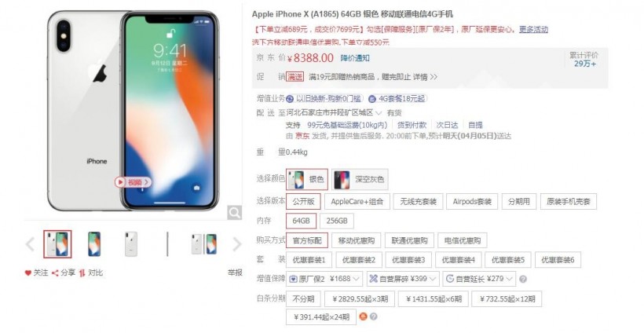Select ¥732.55起×12期 installment plan

tap(507, 299)
